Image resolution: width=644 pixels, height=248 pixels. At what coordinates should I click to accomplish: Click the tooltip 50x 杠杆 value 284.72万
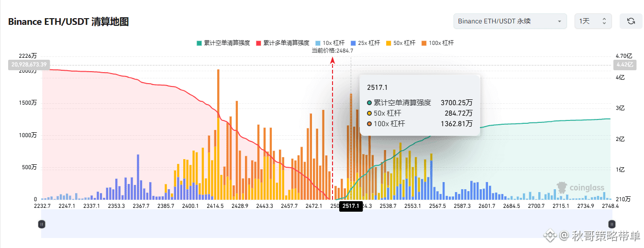click(x=459, y=113)
